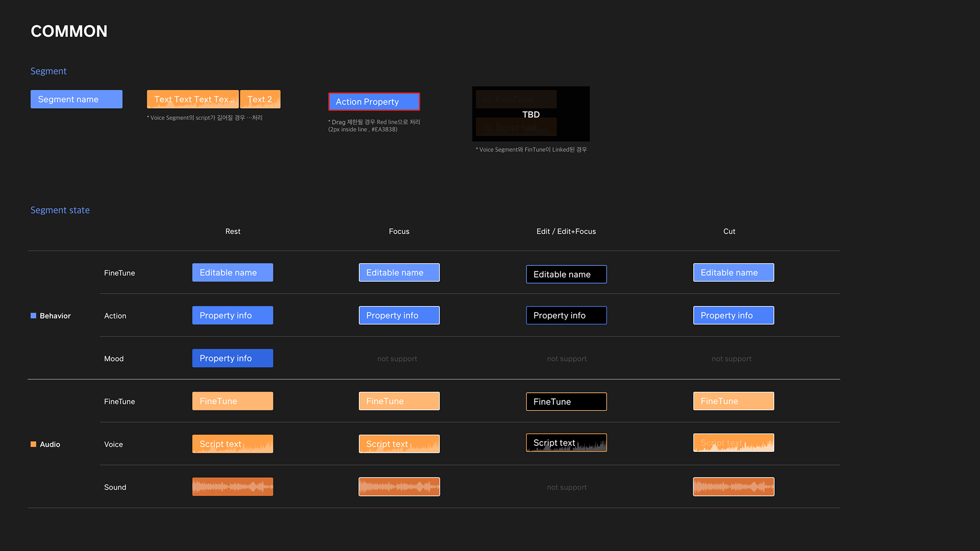Image resolution: width=980 pixels, height=551 pixels.
Task: Click FineTune audio segment in Edit column
Action: [x=566, y=402]
